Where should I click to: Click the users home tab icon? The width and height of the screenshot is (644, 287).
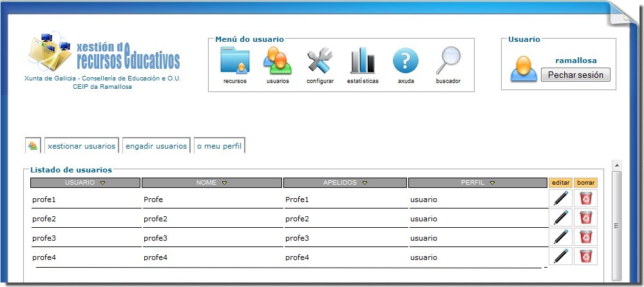(x=33, y=146)
